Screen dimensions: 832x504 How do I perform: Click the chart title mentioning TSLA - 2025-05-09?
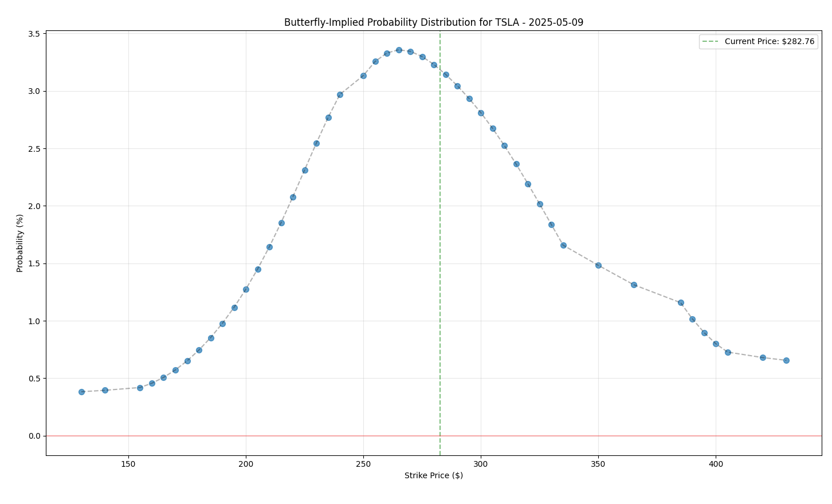pyautogui.click(x=434, y=22)
